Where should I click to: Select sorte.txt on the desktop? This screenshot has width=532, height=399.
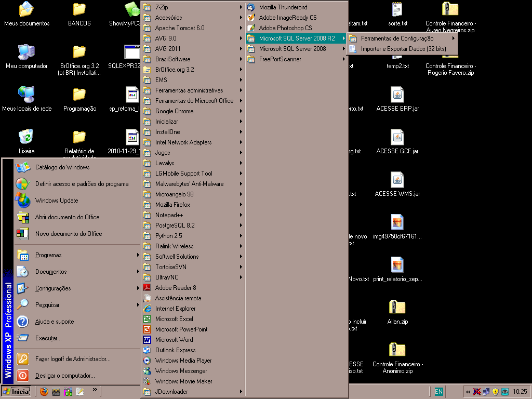coord(397,14)
